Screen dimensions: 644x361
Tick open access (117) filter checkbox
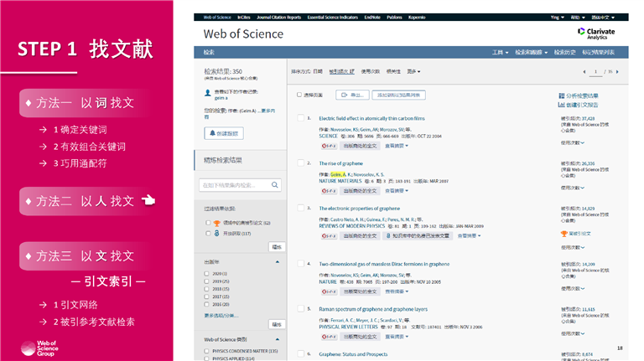click(x=208, y=233)
